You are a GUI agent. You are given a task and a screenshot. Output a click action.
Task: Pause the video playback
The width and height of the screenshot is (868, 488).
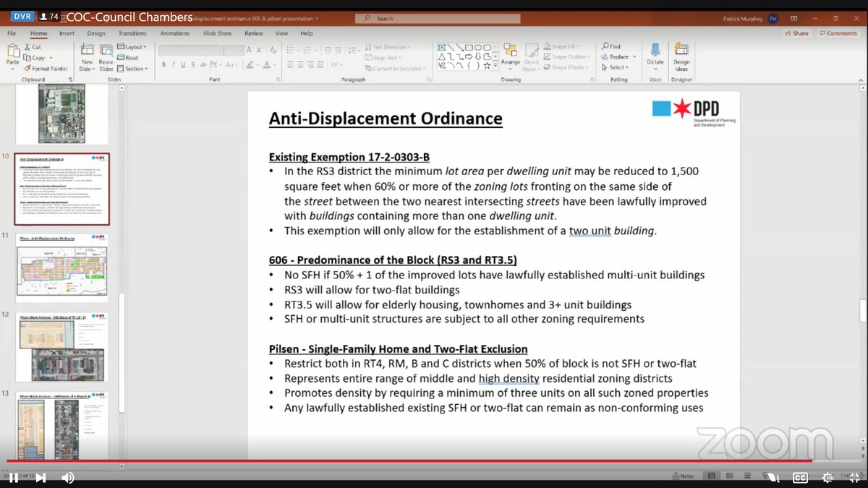(13, 477)
